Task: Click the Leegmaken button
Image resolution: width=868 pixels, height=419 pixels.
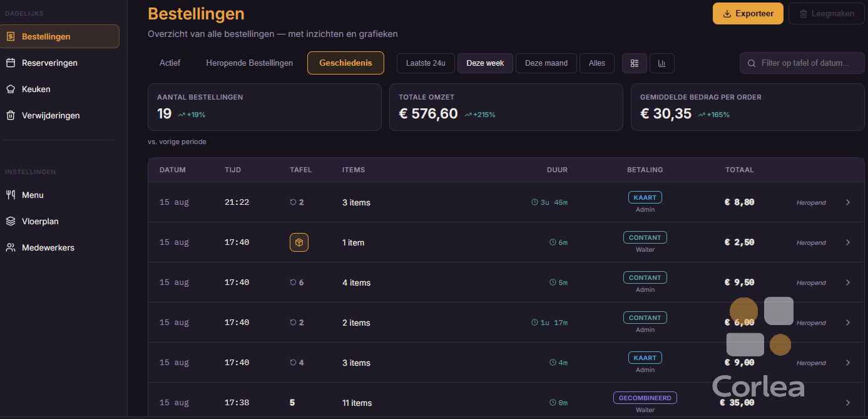Action: coord(827,13)
